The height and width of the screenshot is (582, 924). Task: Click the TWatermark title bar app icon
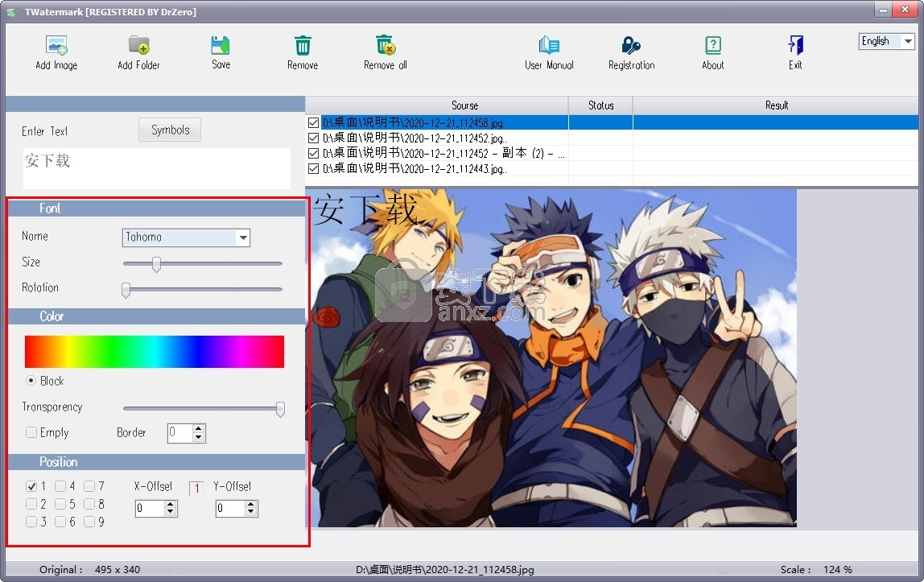[12, 12]
